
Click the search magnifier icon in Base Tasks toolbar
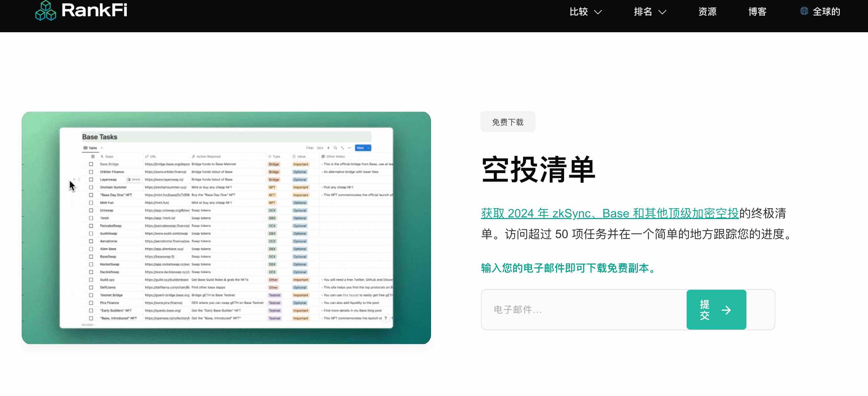coord(335,148)
